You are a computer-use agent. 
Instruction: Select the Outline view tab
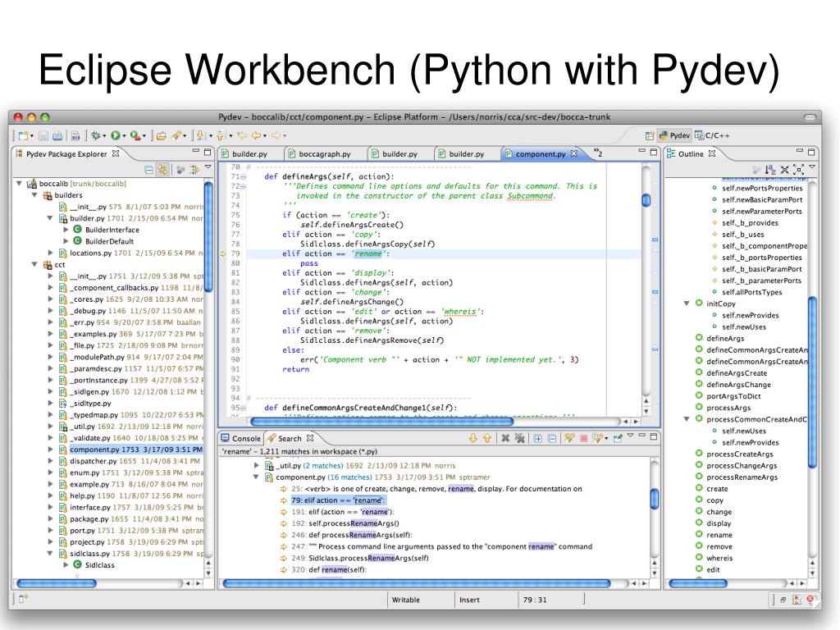click(x=691, y=153)
